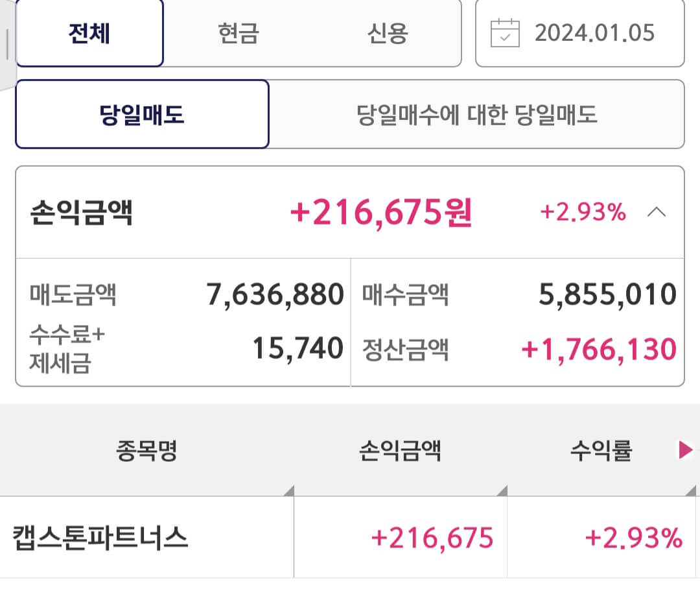
Task: Select the 당일매도 tab
Action: (x=142, y=114)
